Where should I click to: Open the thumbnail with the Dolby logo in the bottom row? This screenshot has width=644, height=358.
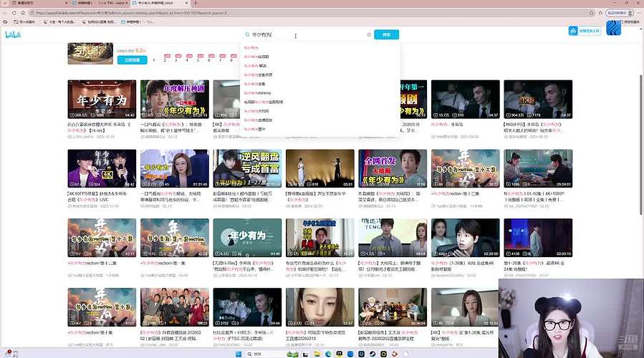coord(247,307)
